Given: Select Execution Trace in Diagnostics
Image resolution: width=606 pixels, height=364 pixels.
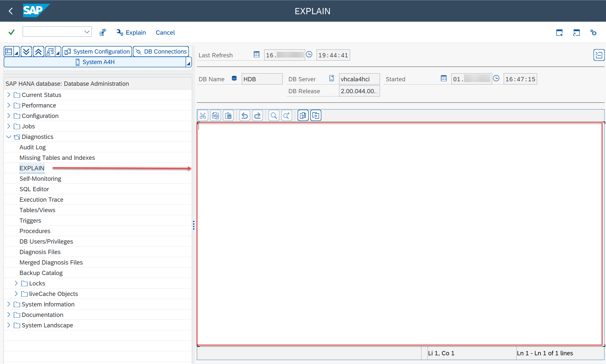Looking at the screenshot, I should tap(41, 199).
